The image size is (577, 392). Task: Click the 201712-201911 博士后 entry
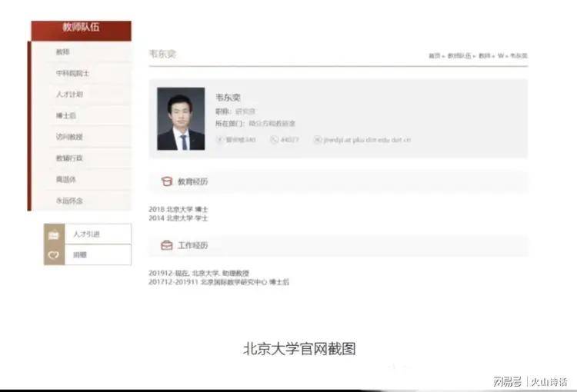pyautogui.click(x=219, y=282)
